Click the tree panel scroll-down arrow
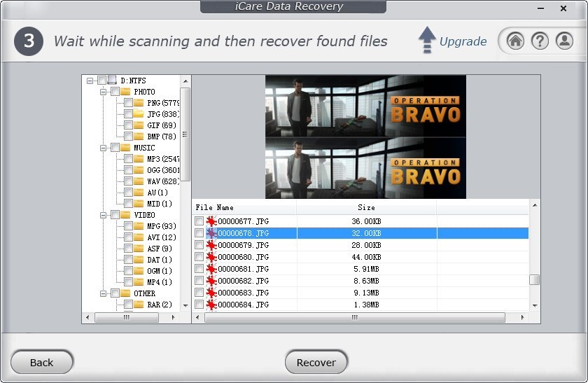The width and height of the screenshot is (588, 383). [x=185, y=306]
